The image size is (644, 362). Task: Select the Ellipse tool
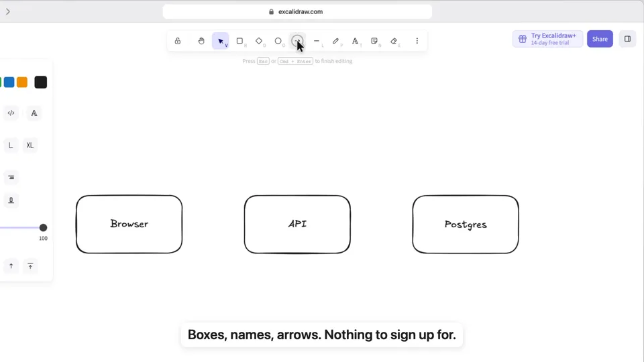tap(278, 41)
